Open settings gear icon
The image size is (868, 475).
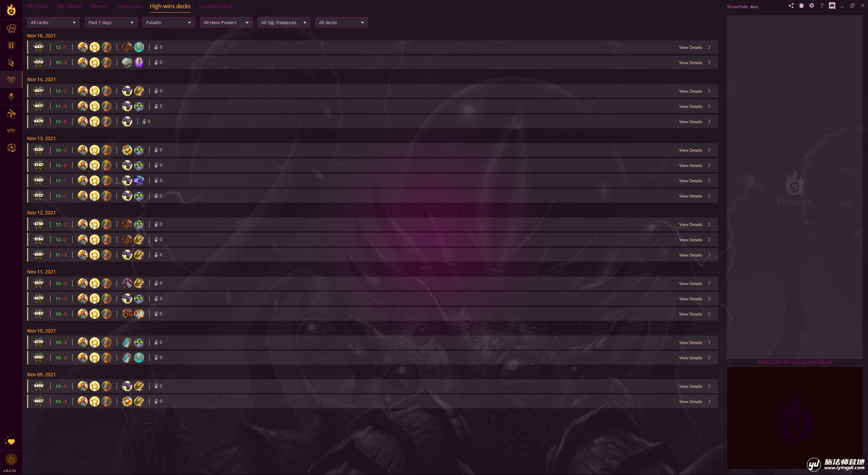(x=811, y=6)
